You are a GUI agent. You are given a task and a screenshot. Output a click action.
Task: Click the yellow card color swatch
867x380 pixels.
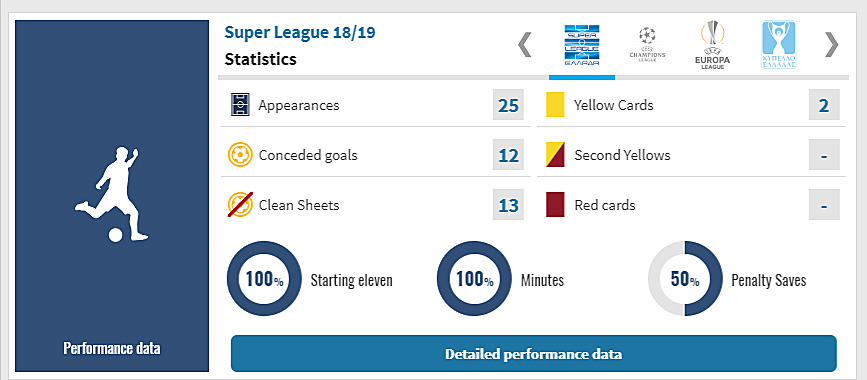555,105
